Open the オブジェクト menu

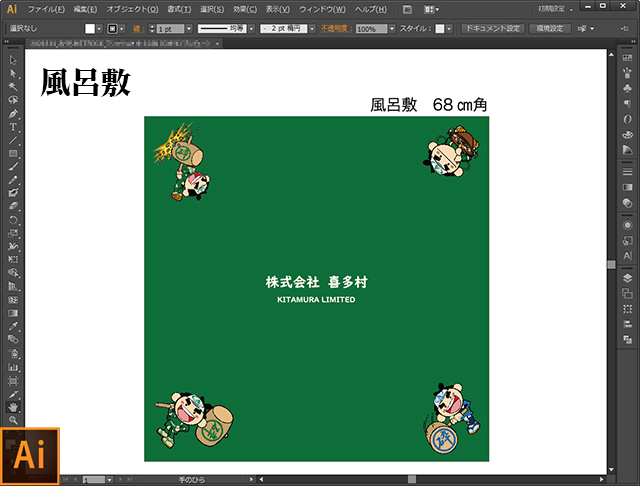click(x=132, y=9)
